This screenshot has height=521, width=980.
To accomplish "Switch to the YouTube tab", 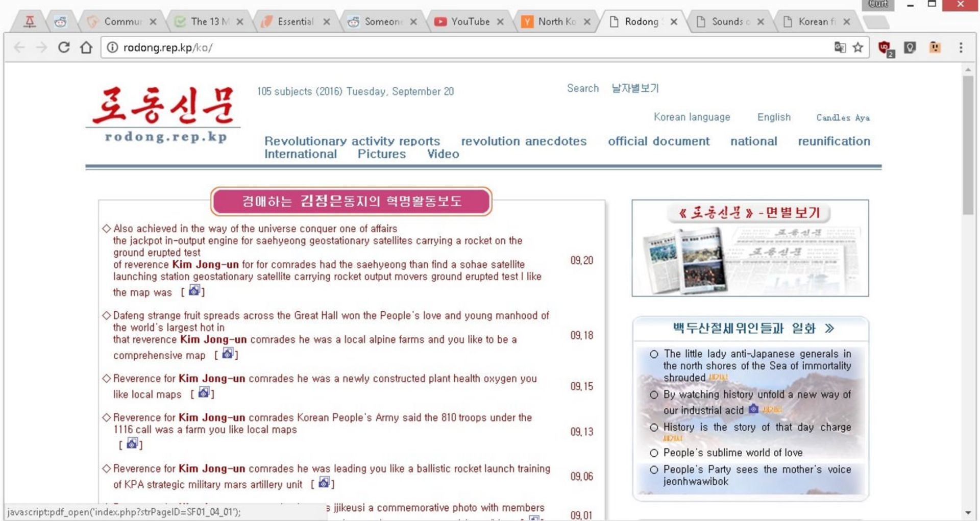I will (x=470, y=21).
